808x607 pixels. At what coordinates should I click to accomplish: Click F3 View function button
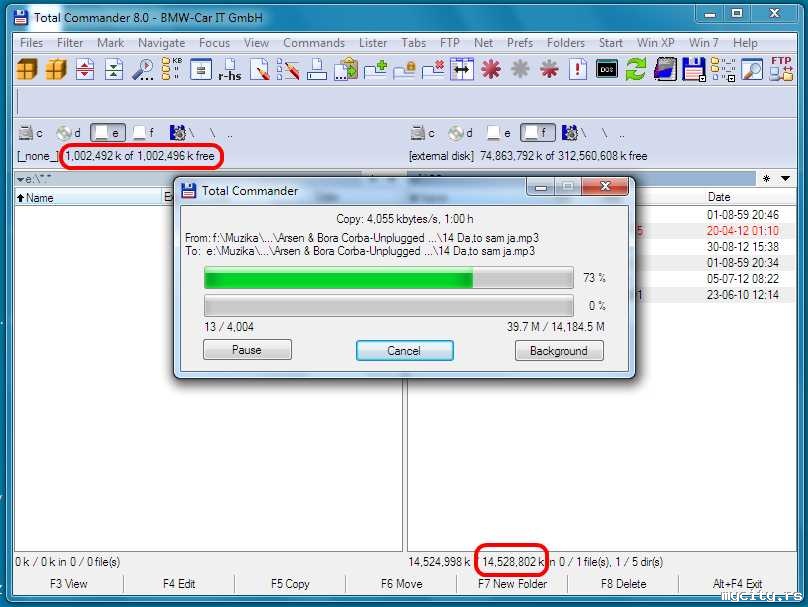tap(69, 584)
